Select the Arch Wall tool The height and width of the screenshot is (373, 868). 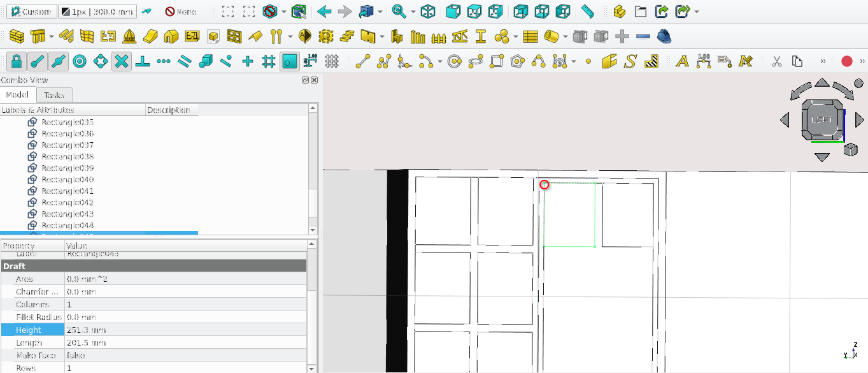tap(17, 36)
